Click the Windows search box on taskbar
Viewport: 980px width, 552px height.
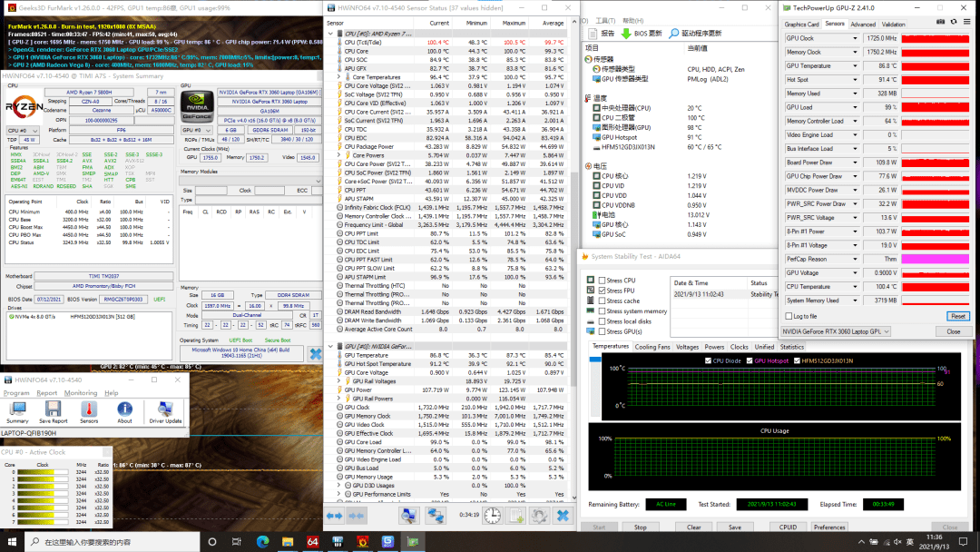click(x=113, y=542)
